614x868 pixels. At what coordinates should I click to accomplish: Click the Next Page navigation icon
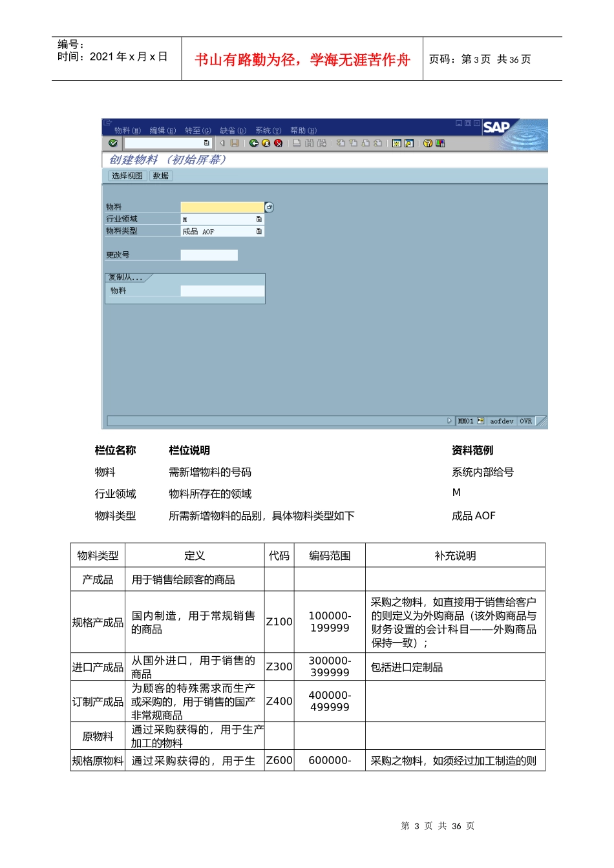point(365,143)
